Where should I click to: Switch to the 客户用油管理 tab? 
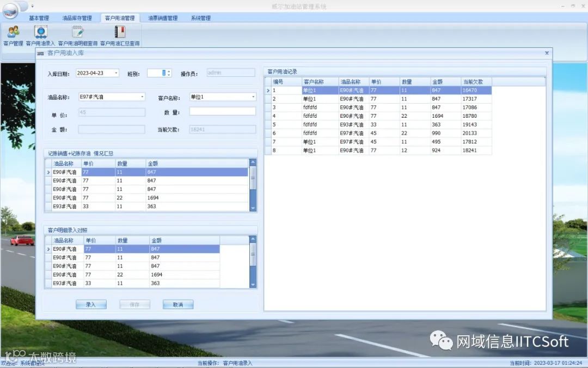click(120, 18)
